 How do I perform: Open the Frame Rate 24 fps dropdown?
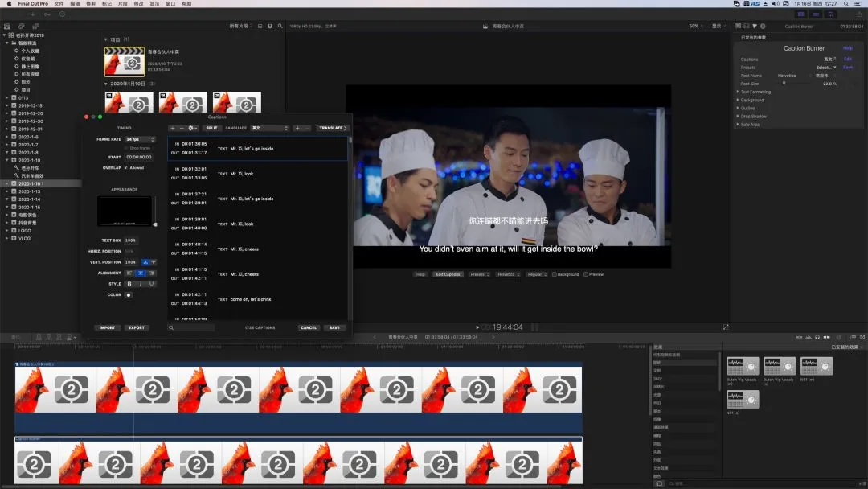[x=140, y=139]
